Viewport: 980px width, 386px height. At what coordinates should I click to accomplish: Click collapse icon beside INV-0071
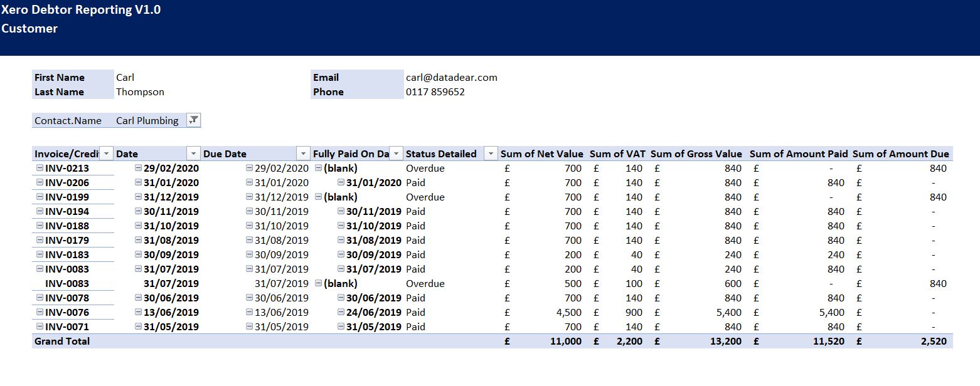tap(40, 326)
